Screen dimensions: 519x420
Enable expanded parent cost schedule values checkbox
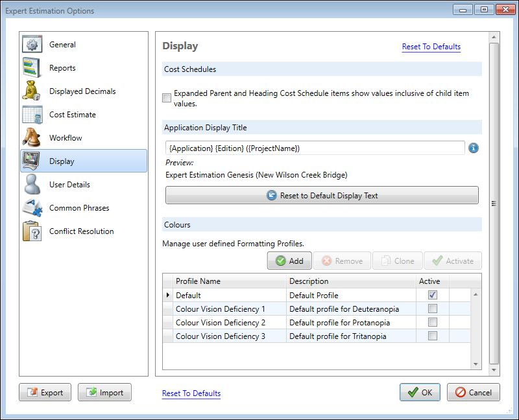point(167,99)
